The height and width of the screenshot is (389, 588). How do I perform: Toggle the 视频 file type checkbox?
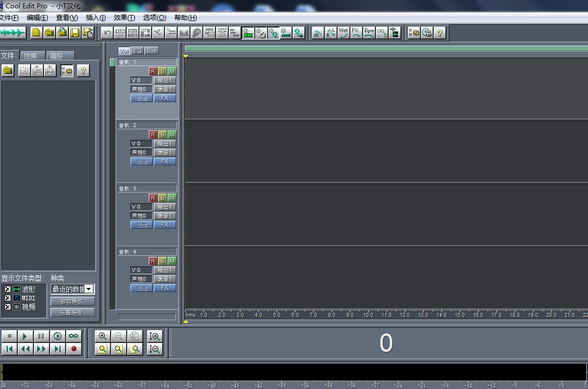click(x=8, y=307)
